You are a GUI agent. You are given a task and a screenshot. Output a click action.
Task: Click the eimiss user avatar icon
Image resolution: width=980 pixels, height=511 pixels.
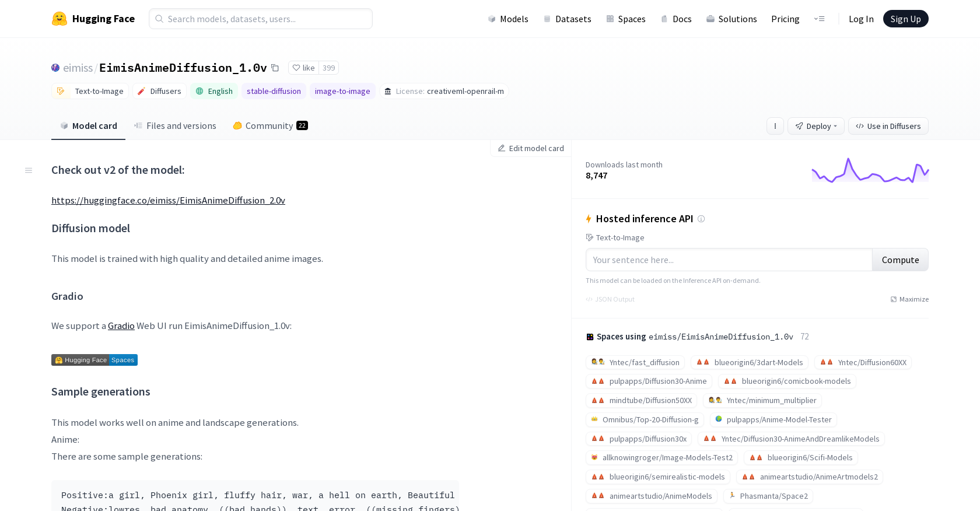(x=55, y=68)
